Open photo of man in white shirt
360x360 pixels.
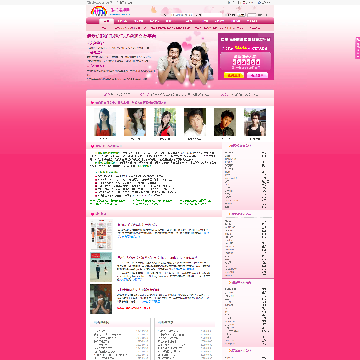195,122
